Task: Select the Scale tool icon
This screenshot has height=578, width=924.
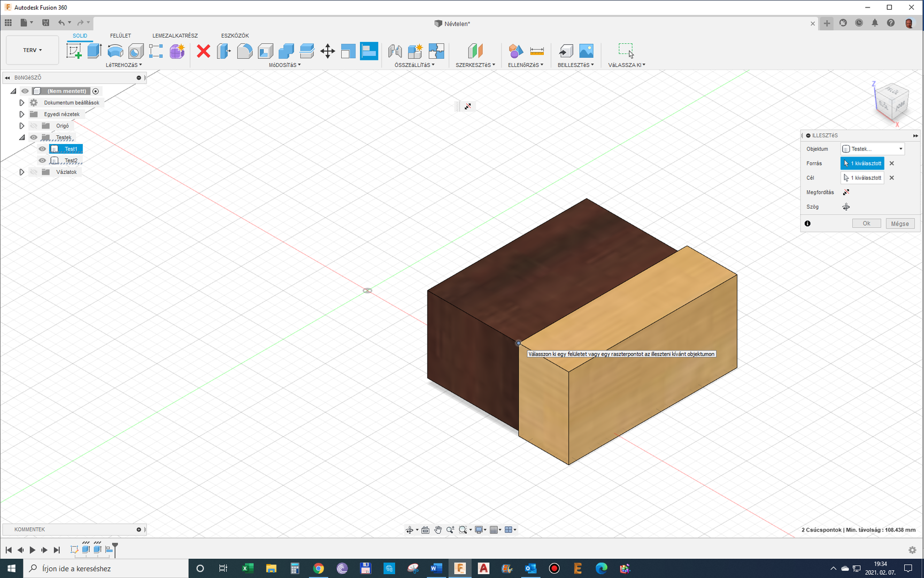Action: pos(348,51)
